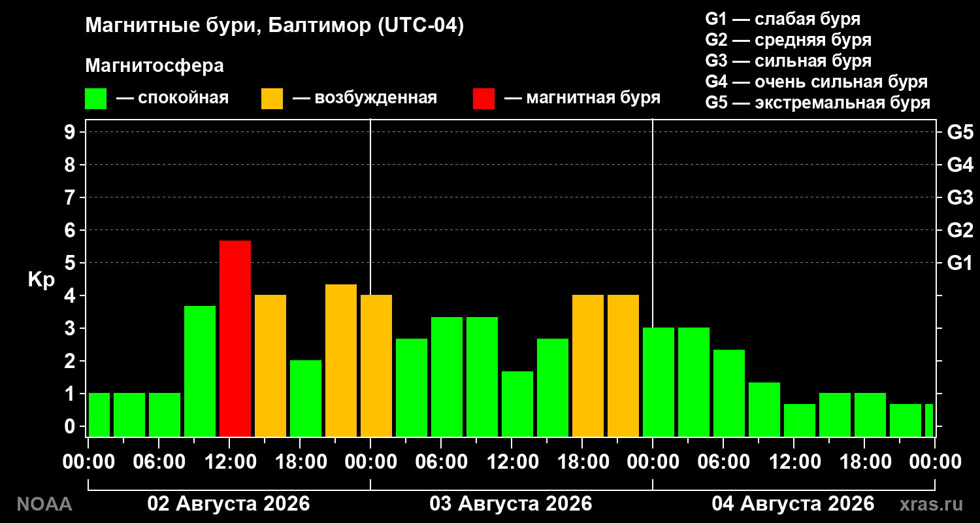Image resolution: width=980 pixels, height=523 pixels.
Task: Select the '03 Августа 2026' date label
Action: coord(511,504)
